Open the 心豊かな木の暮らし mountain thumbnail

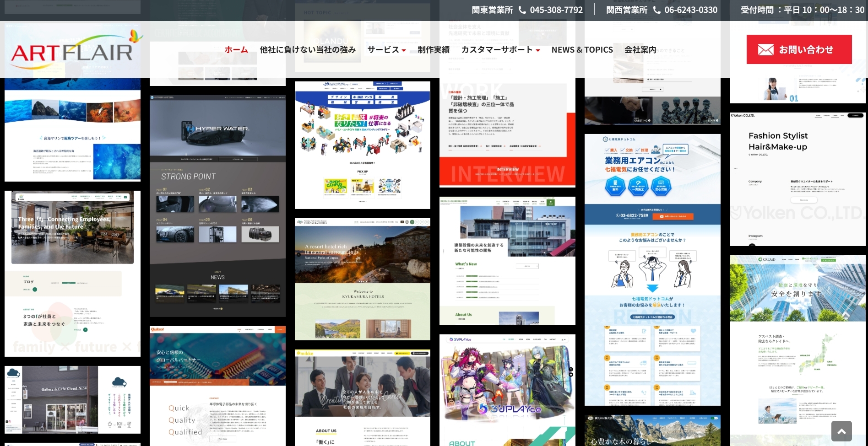652,430
